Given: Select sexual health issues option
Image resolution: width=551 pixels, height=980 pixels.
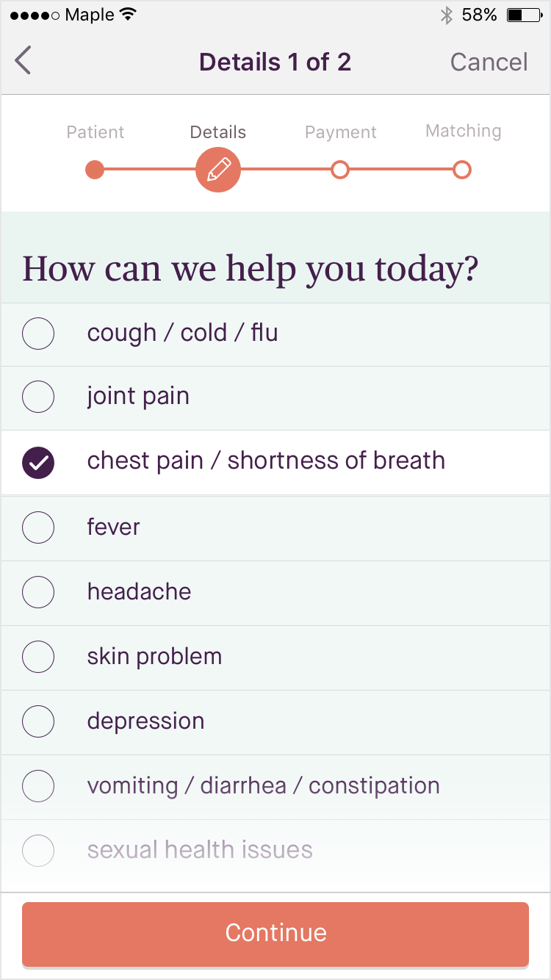Looking at the screenshot, I should (x=38, y=851).
